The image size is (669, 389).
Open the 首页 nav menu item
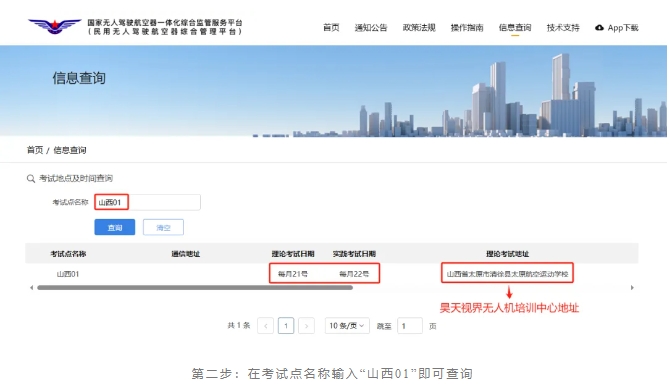pos(331,28)
